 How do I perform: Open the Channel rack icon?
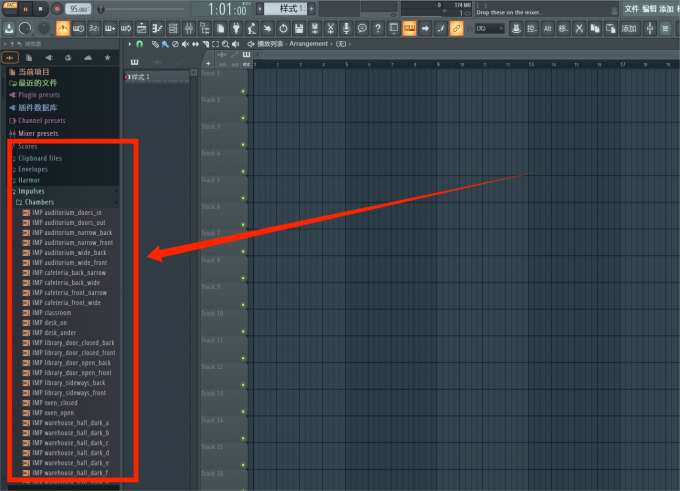[x=173, y=29]
